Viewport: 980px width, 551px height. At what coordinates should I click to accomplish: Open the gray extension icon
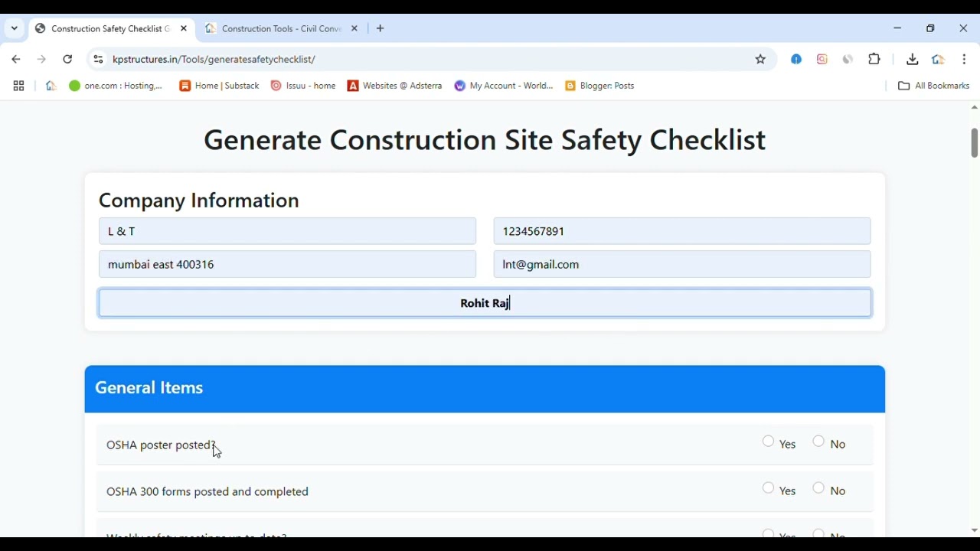click(x=849, y=60)
